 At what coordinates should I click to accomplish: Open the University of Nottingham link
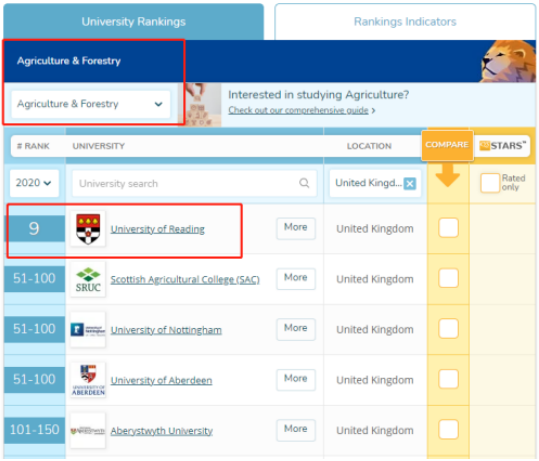(166, 330)
